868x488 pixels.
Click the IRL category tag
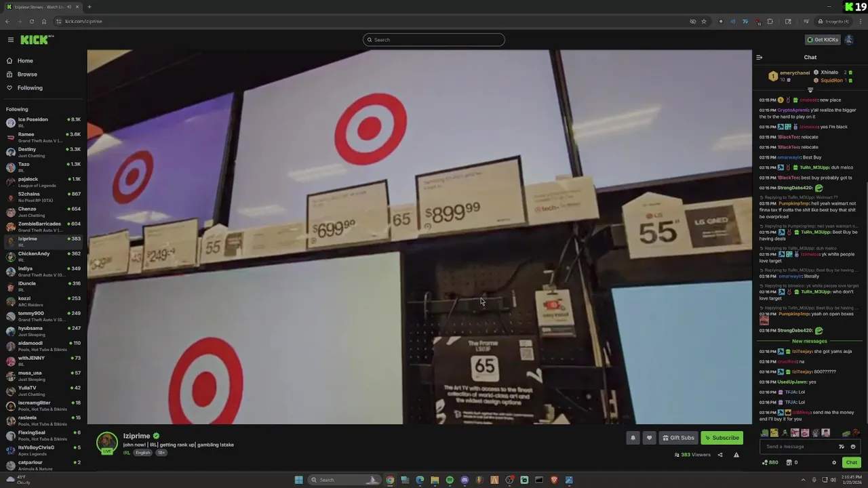click(127, 453)
